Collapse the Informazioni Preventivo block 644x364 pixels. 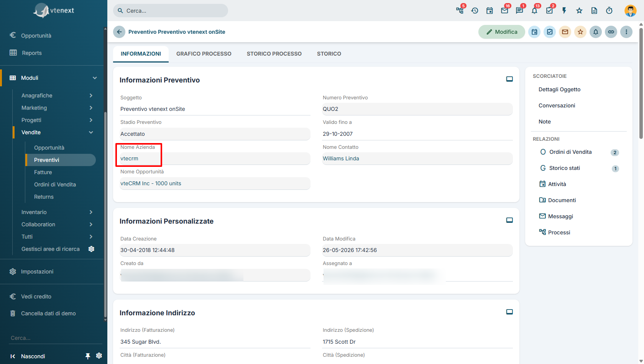pos(509,79)
